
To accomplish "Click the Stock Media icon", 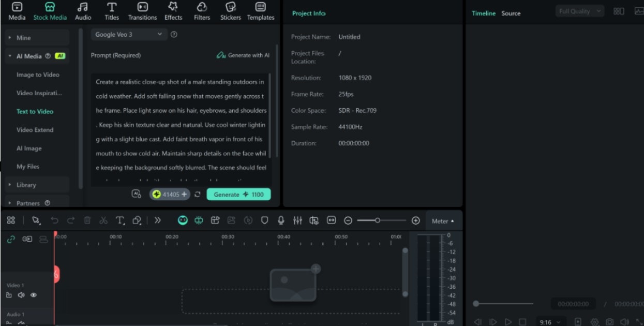I will coord(50,7).
